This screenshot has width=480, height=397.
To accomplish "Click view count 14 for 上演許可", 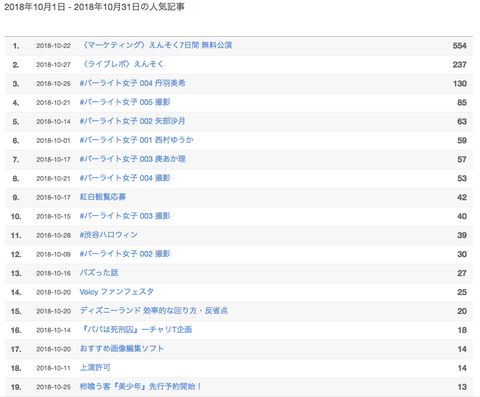I will [x=462, y=368].
